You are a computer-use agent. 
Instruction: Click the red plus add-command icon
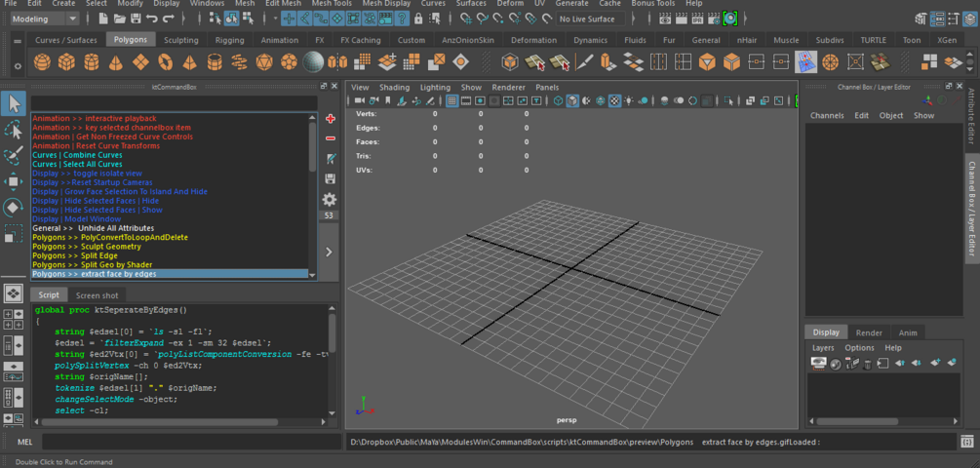(330, 118)
